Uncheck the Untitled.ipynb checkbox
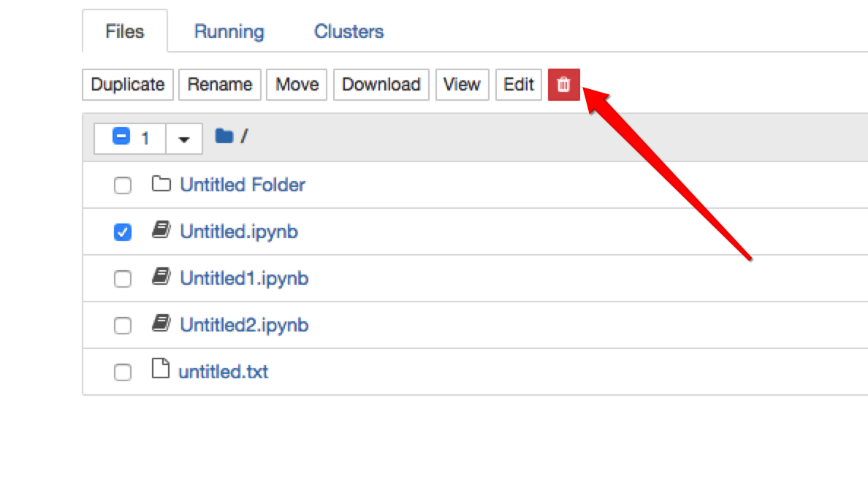Screen dimensions: 868x479 (x=123, y=231)
